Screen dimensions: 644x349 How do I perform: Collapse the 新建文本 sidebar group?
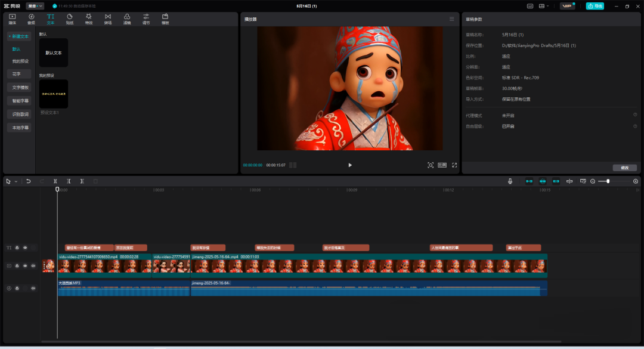(x=19, y=36)
